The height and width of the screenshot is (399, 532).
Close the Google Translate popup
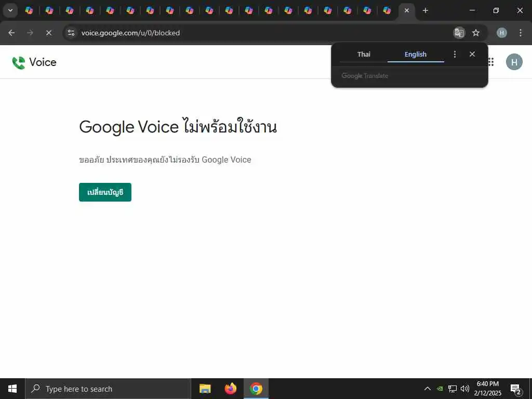[472, 54]
